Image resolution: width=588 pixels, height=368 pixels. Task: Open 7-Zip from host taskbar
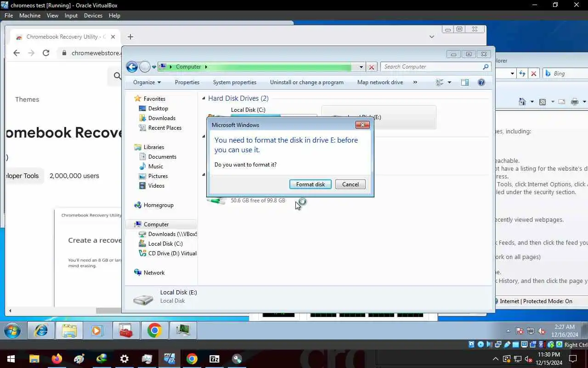(215, 359)
